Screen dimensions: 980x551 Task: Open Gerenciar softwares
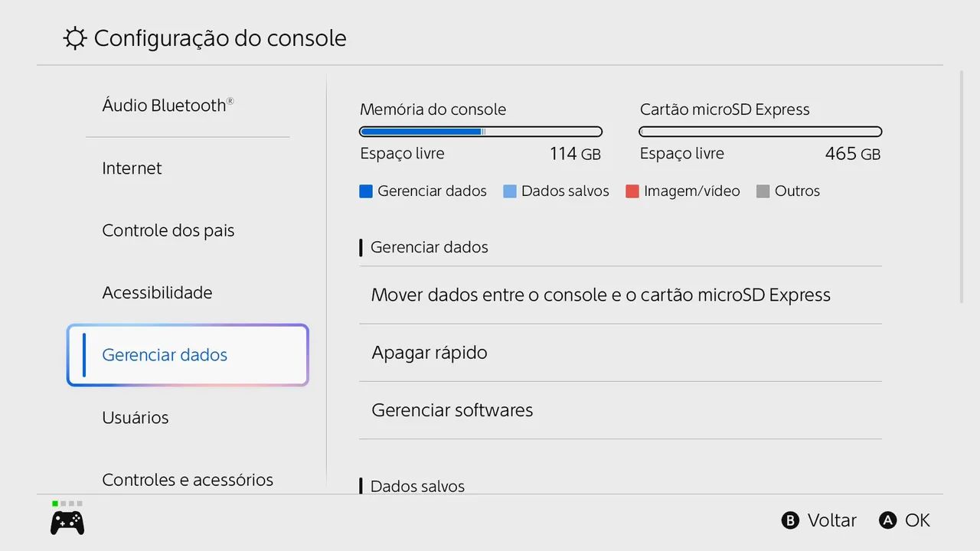620,410
